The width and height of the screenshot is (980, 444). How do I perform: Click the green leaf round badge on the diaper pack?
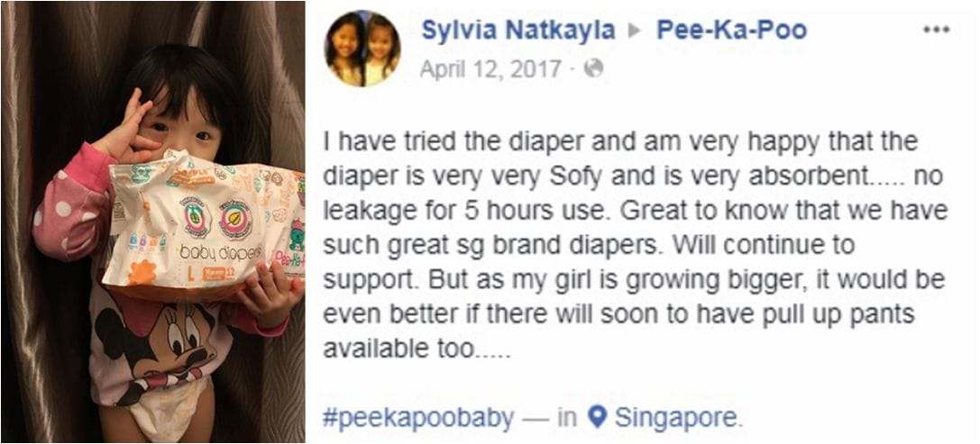pyautogui.click(x=197, y=216)
